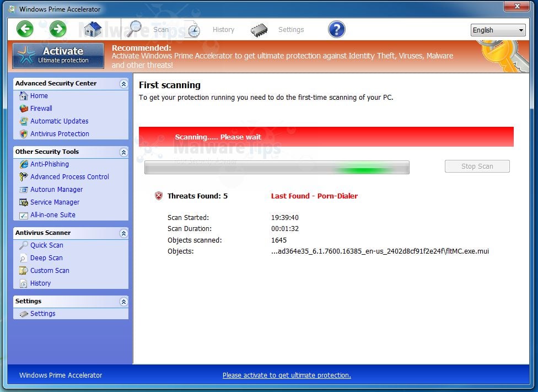Open Automatic Updates link

60,121
